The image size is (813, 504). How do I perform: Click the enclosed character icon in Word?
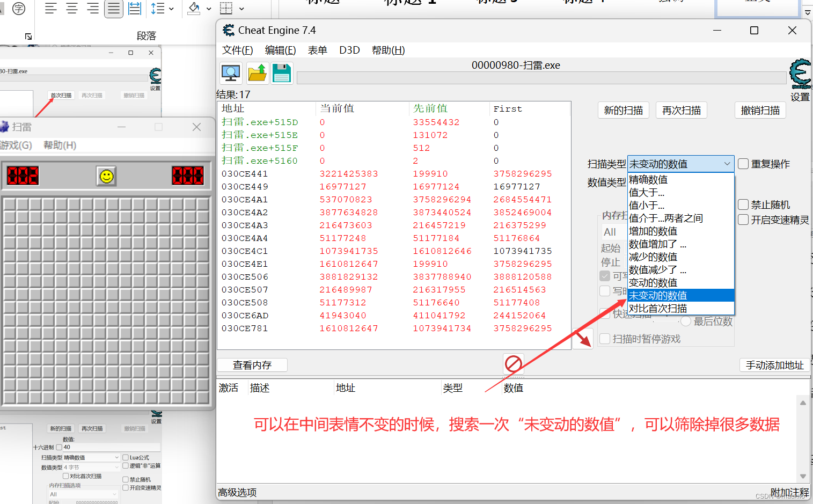(x=19, y=9)
